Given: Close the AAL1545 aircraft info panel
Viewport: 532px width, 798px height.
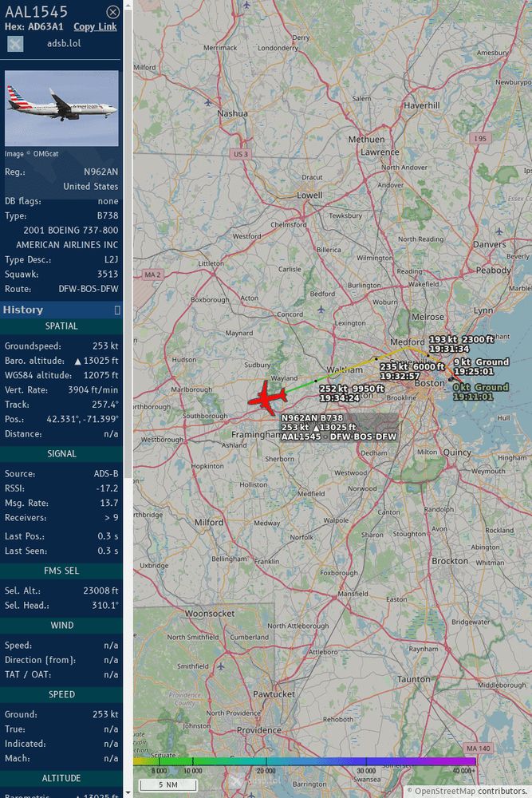Looking at the screenshot, I should [113, 11].
